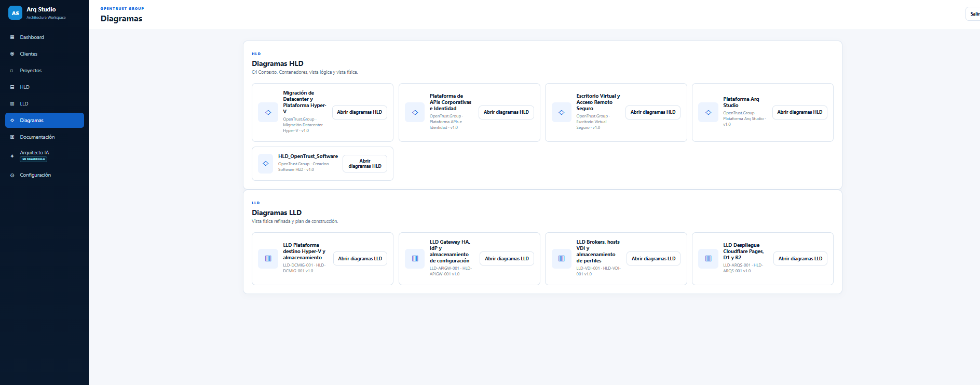Click the 'Plataforma Arq Studio' card title
This screenshot has width=980, height=385.
(x=741, y=102)
